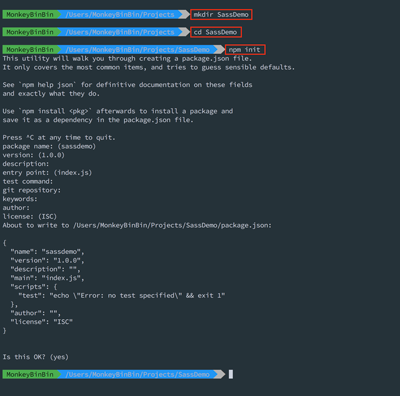Click the 'Press ^C at any time to quit' line
The height and width of the screenshot is (396, 400).
point(59,137)
